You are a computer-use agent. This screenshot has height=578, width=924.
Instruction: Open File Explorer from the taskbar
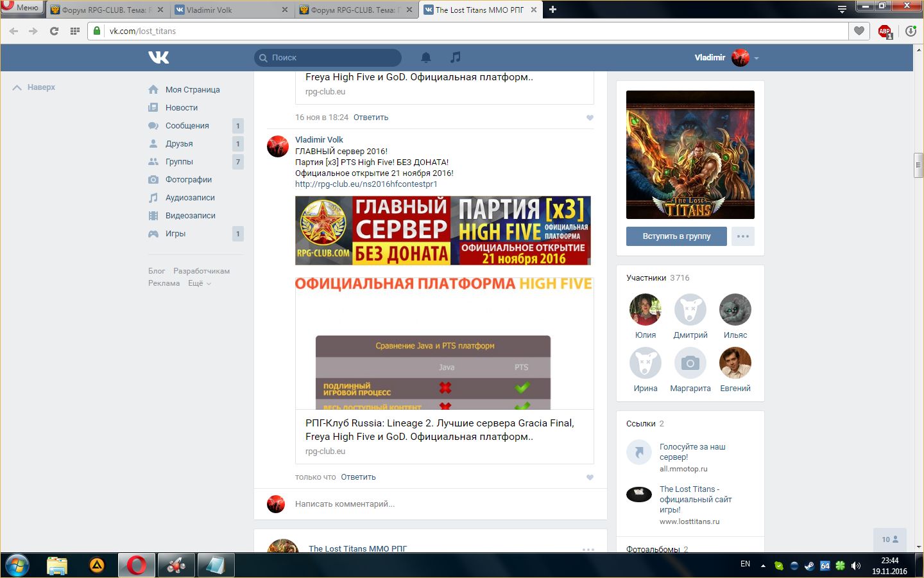click(57, 565)
